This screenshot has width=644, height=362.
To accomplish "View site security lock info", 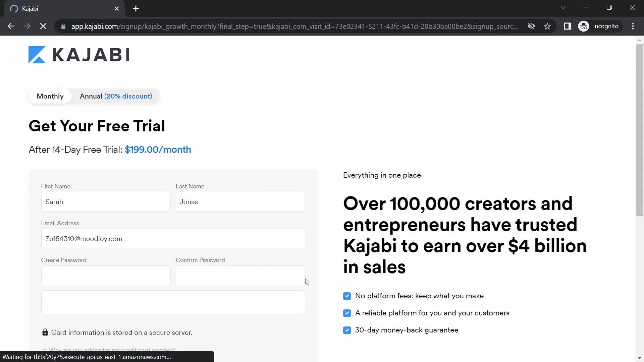I will 63,26.
